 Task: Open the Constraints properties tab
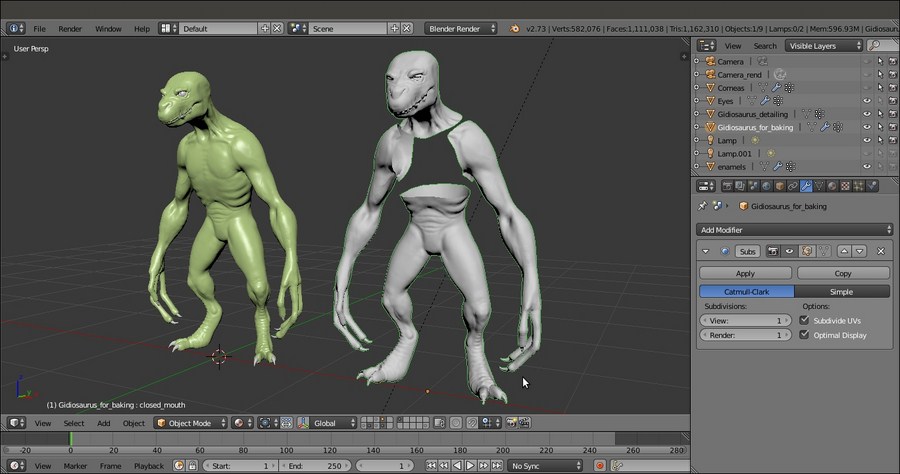click(x=793, y=186)
